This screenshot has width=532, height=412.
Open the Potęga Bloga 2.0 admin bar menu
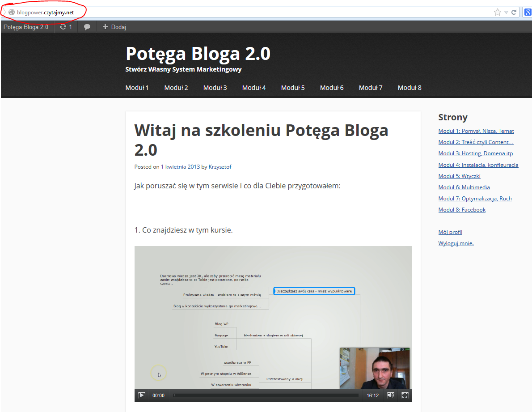pos(26,27)
